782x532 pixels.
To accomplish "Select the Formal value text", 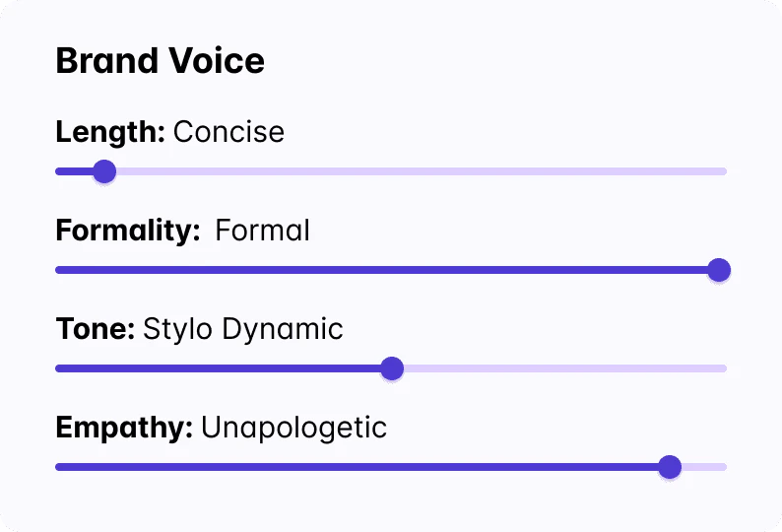I will 262,231.
